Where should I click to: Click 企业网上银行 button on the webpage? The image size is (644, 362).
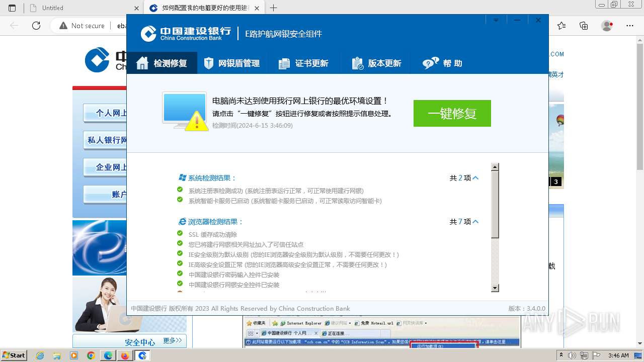105,167
